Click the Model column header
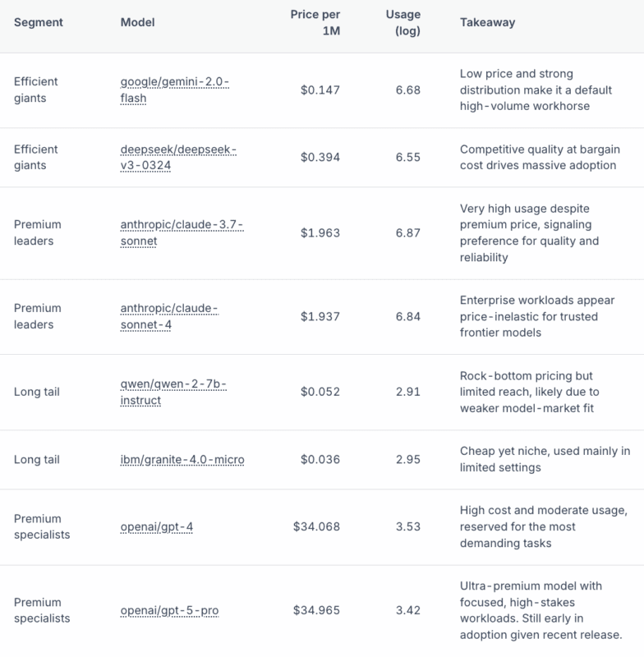 pyautogui.click(x=136, y=22)
